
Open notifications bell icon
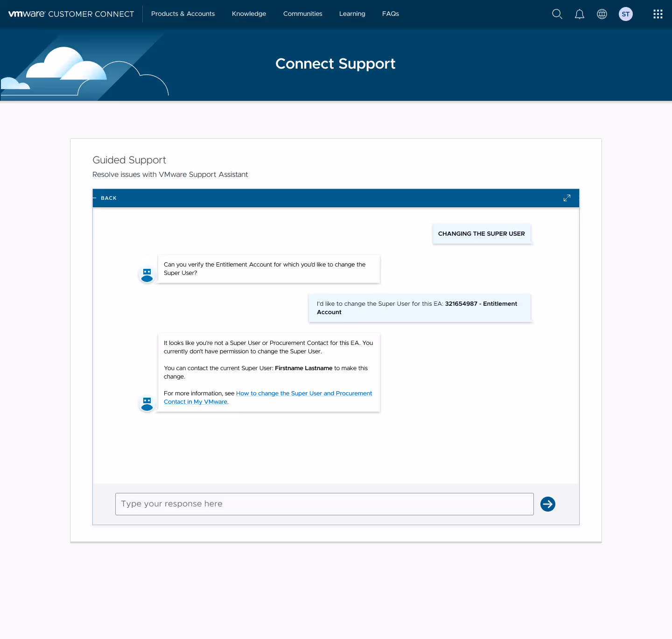point(580,14)
